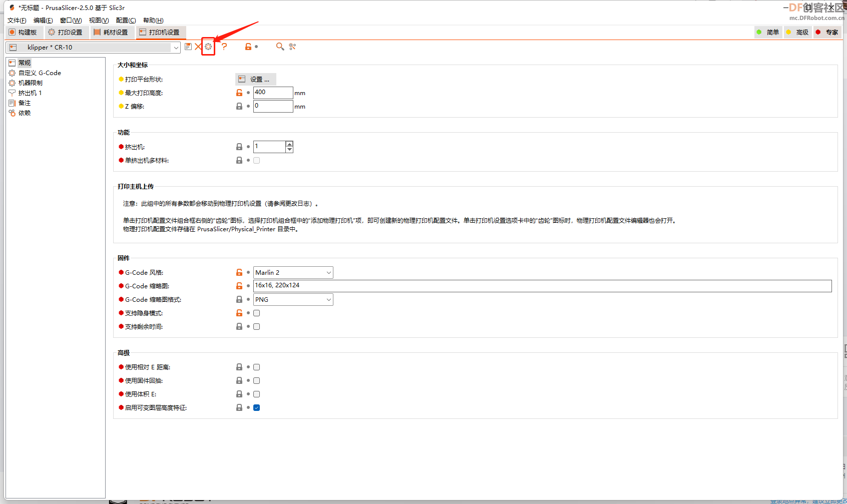Click the G-Code 缩略图 size input field
The height and width of the screenshot is (504, 847).
[x=543, y=286]
